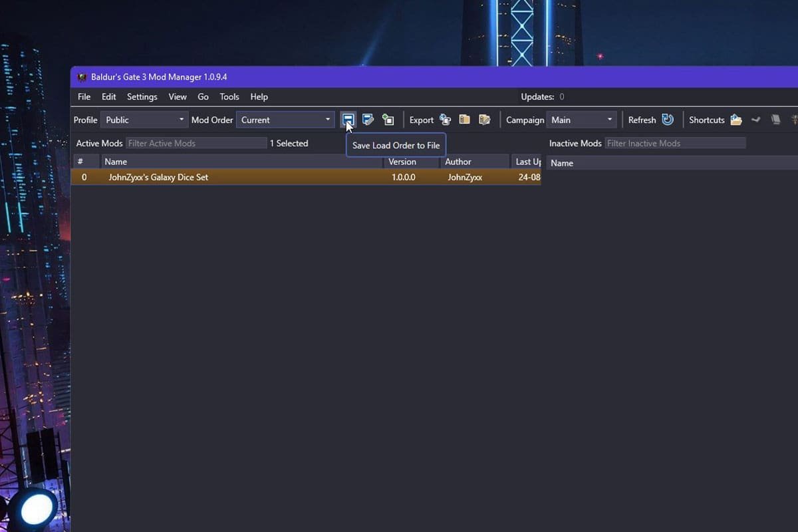
Task: Sort active mods by the Version column header
Action: (x=412, y=162)
